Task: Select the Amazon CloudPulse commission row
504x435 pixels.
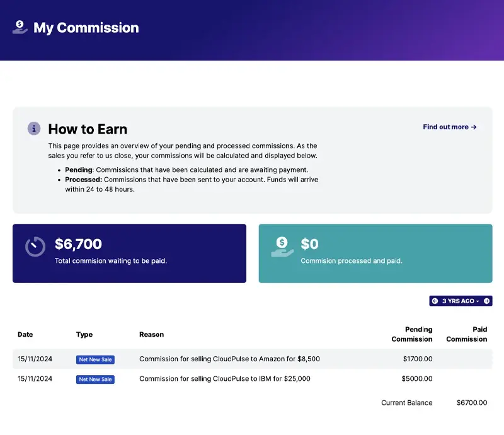Action: tap(229, 359)
